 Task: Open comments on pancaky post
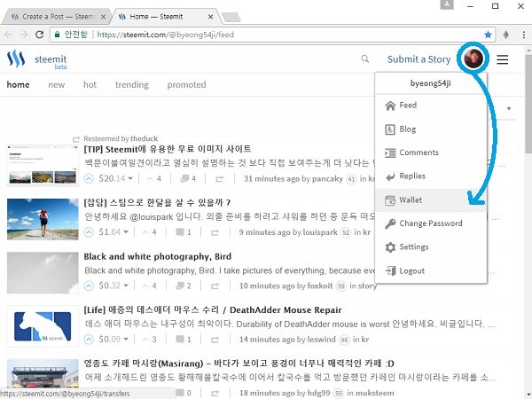click(x=188, y=179)
